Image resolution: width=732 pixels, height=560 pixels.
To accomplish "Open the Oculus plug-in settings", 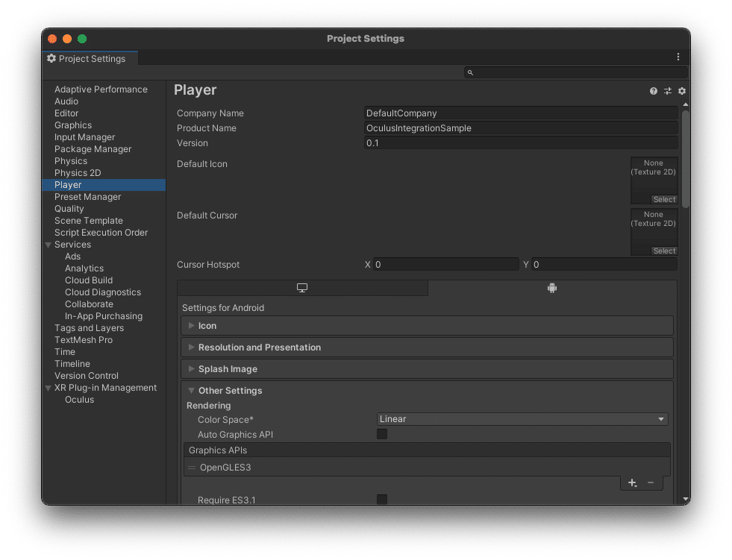I will [79, 400].
